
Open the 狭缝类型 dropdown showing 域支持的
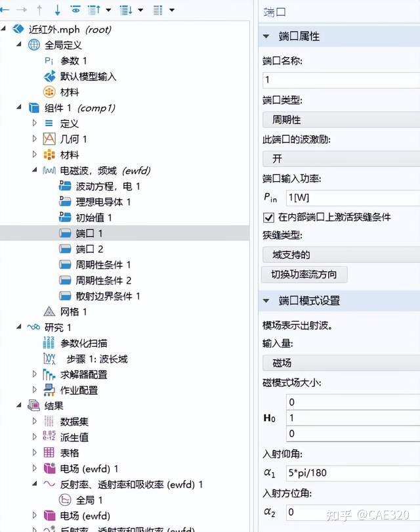click(x=341, y=254)
